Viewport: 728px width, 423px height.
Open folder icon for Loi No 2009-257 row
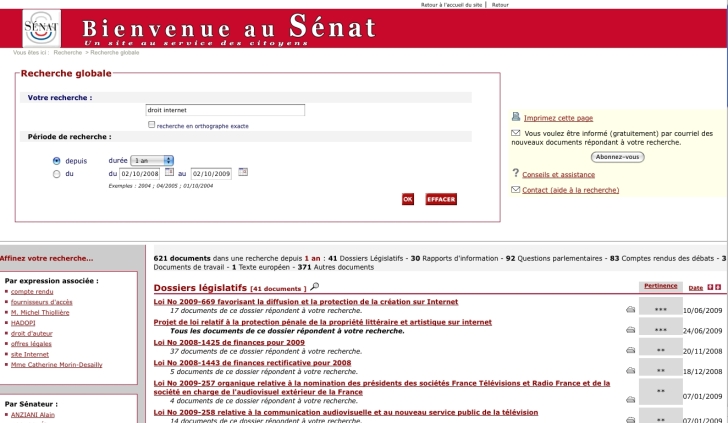pos(630,400)
